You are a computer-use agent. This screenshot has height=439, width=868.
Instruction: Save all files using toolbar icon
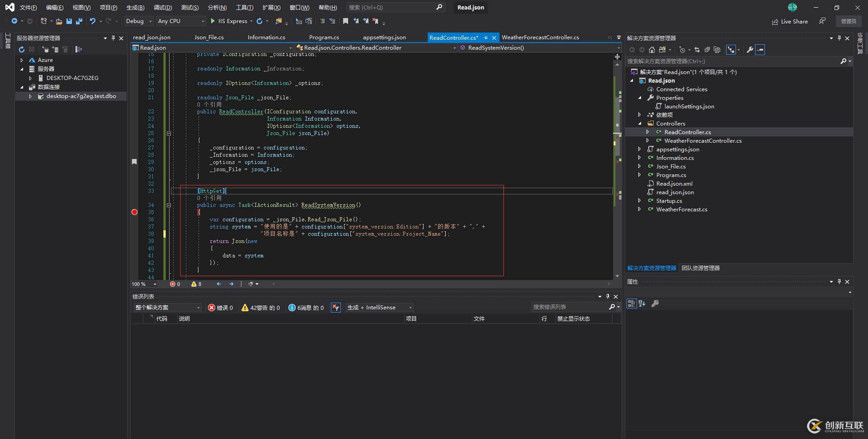pos(78,21)
